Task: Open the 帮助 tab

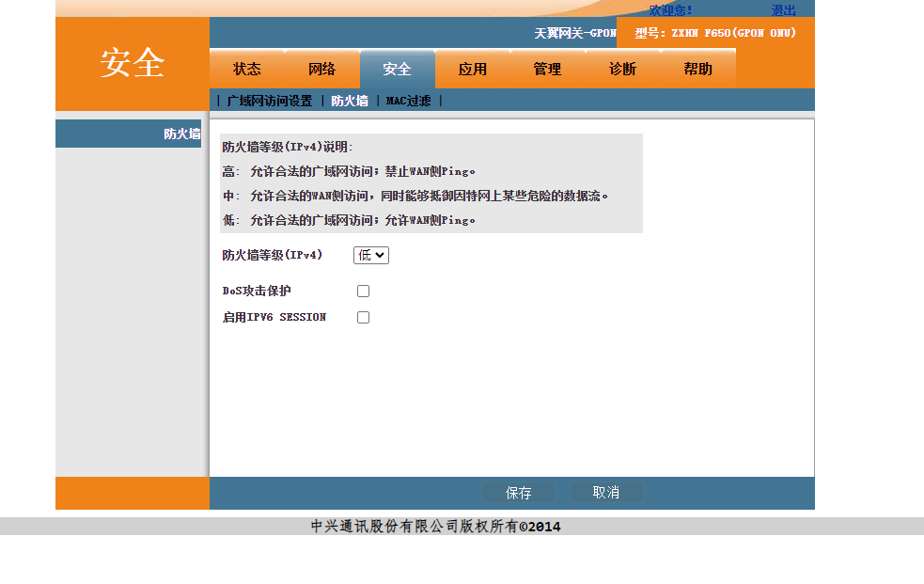Action: (x=697, y=69)
